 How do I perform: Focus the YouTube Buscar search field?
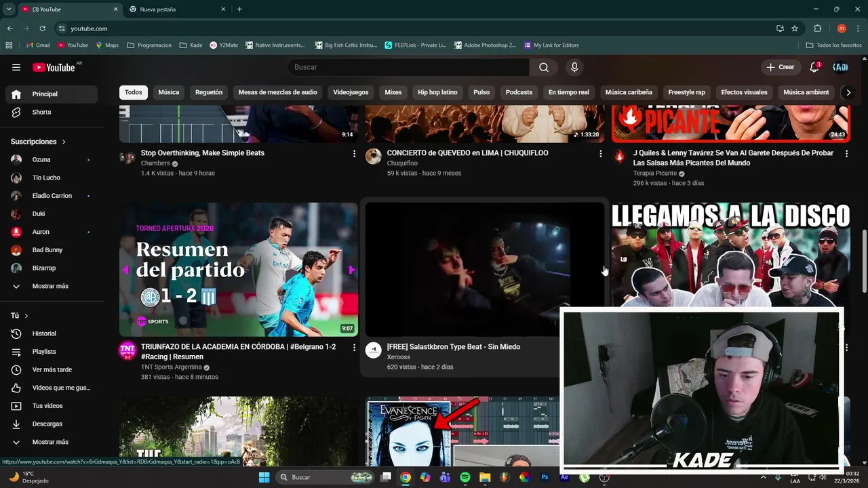pyautogui.click(x=408, y=67)
